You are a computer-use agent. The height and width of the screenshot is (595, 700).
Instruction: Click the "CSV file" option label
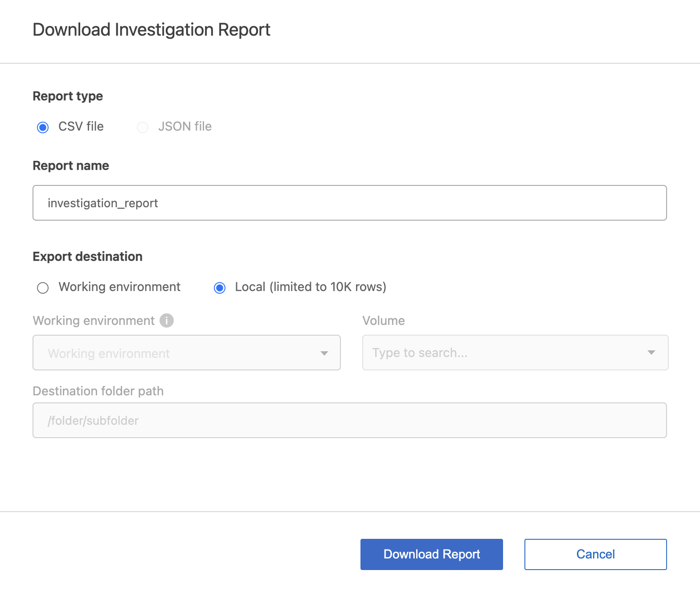click(81, 127)
